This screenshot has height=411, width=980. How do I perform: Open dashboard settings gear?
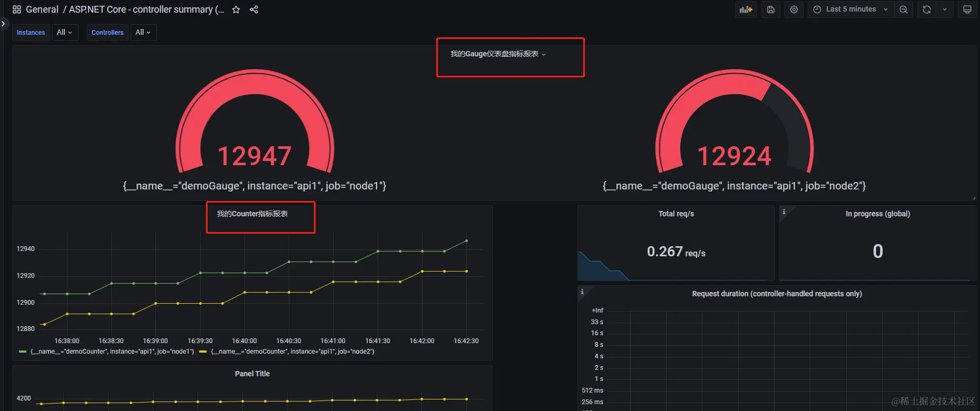(x=794, y=9)
